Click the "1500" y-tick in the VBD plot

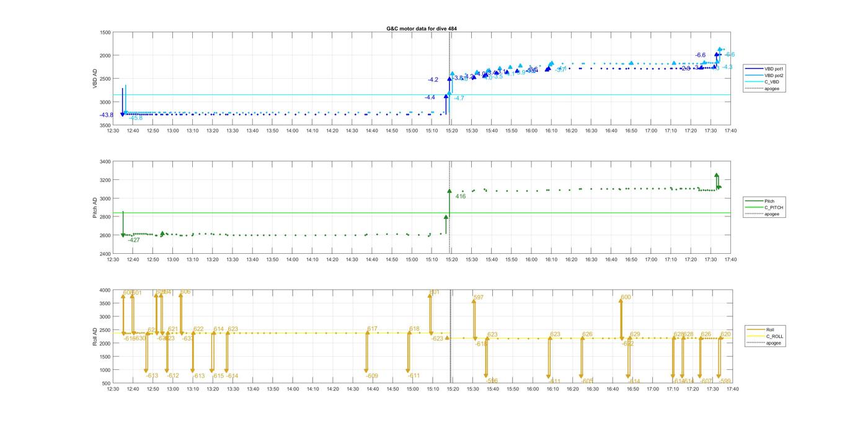click(105, 32)
